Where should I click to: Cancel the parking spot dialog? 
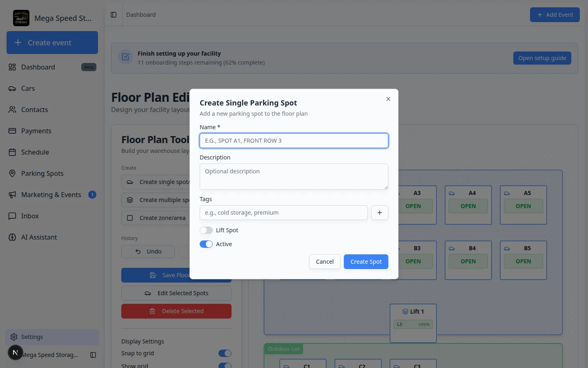325,262
